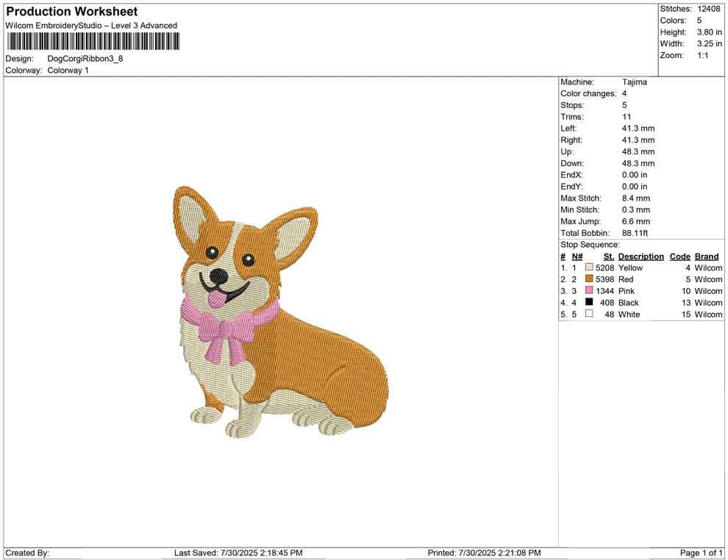Screen dimensions: 728x560
Task: Click the Zoom 1:1 value
Action: pos(703,54)
